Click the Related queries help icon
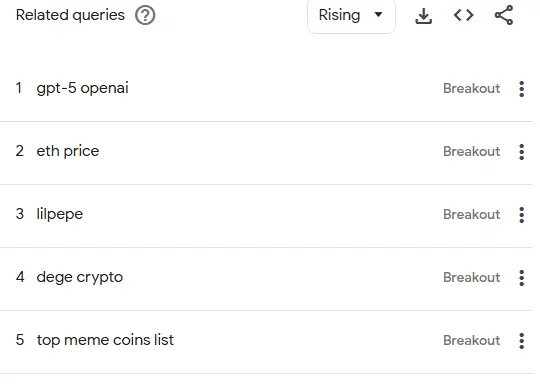Image resolution: width=540 pixels, height=385 pixels. [x=145, y=15]
